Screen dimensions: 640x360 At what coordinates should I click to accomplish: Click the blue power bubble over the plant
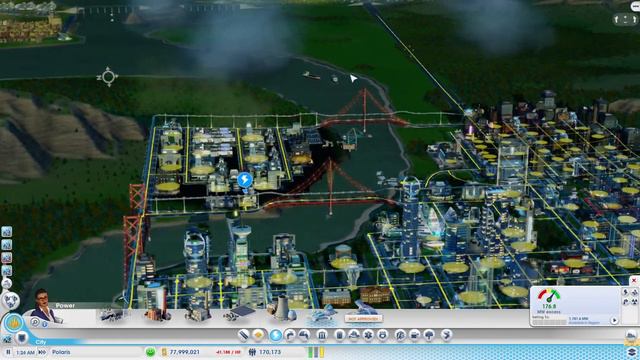coord(244,180)
